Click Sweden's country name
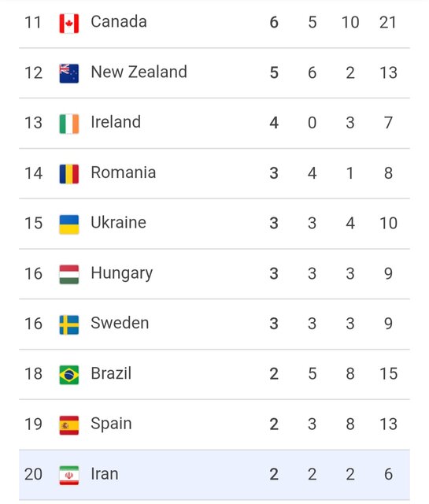Screen dimensions: 429x504 (x=120, y=323)
